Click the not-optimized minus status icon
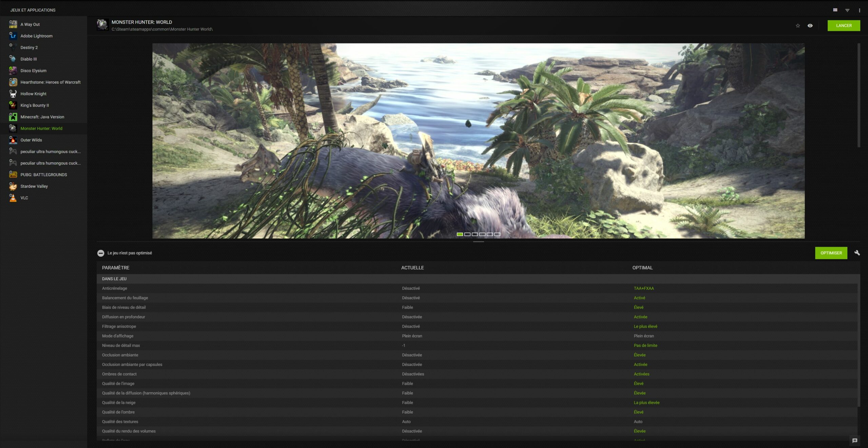Screen dimensions: 868x448 point(101,253)
